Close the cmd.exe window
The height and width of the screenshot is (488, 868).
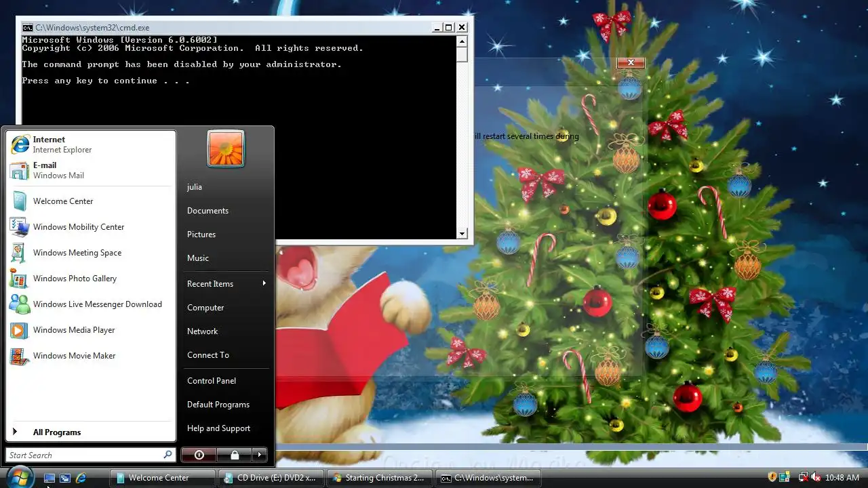[462, 28]
